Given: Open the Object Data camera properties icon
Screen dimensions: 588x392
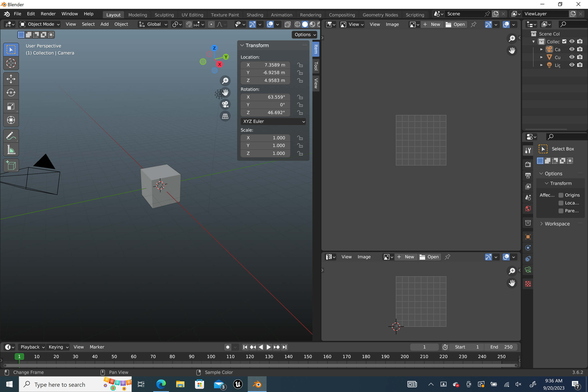Looking at the screenshot, I should point(528,270).
